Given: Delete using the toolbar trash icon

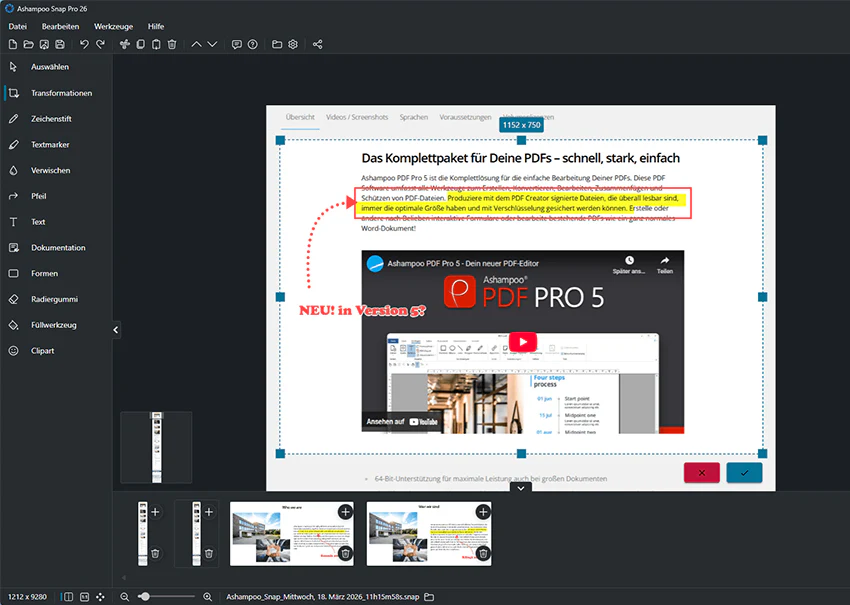Looking at the screenshot, I should (x=172, y=44).
